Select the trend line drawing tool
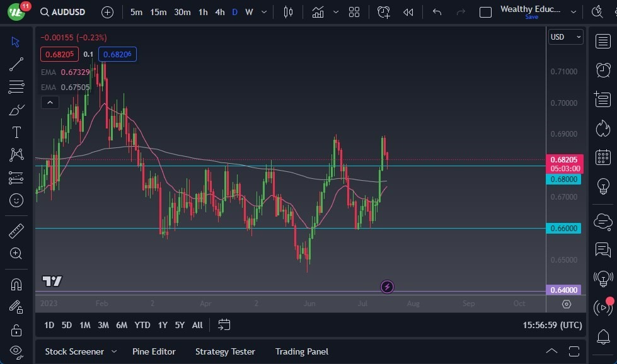617x364 pixels. (16, 64)
